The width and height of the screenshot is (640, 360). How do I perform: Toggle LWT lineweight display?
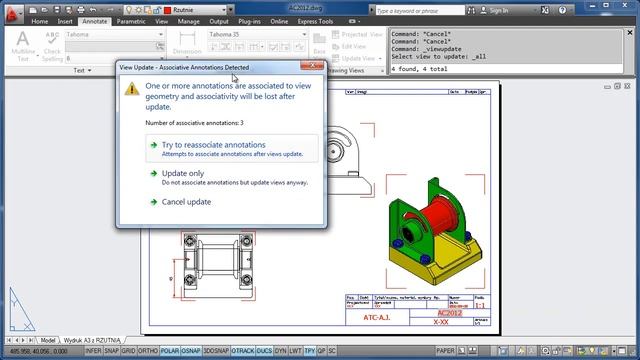pyautogui.click(x=296, y=351)
